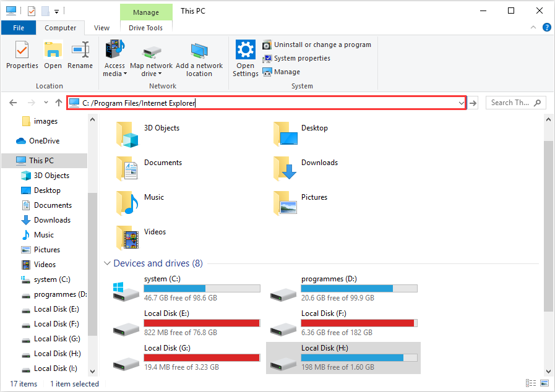Select the Downloads folder icon in main pane
555x392 pixels.
click(285, 168)
